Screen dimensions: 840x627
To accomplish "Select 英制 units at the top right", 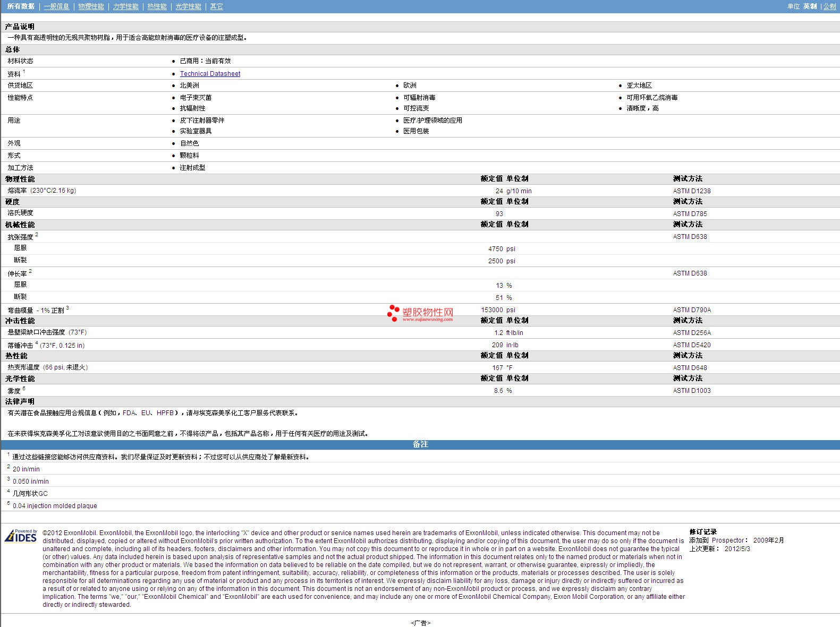I will point(810,6).
